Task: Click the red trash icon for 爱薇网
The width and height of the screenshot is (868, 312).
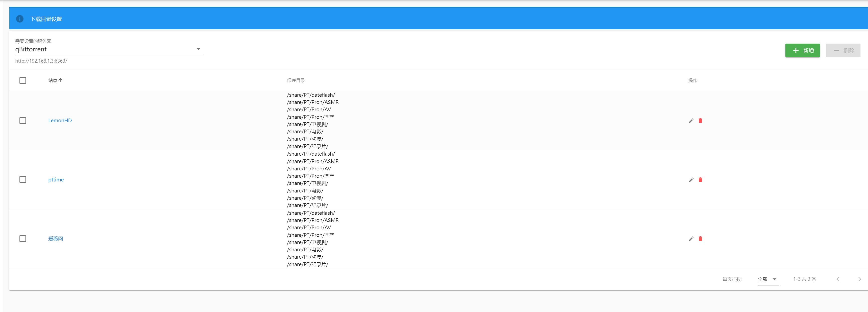Action: [x=700, y=239]
